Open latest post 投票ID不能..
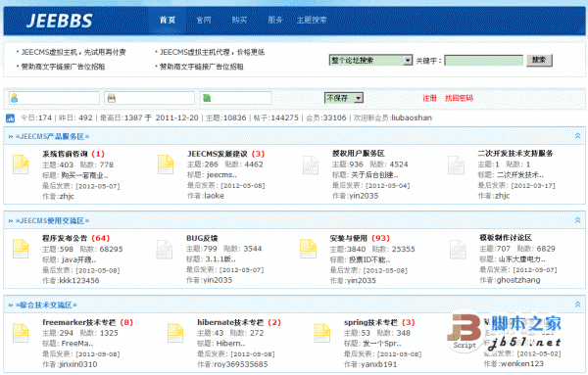The image size is (588, 375). [x=369, y=259]
